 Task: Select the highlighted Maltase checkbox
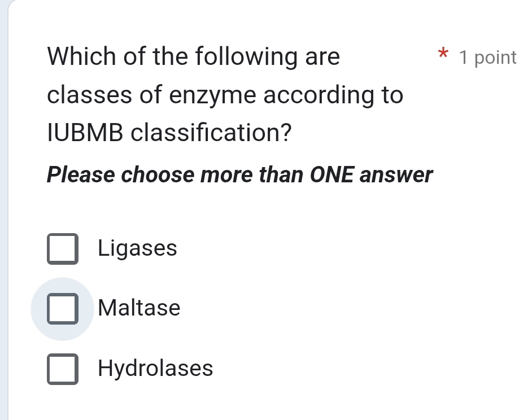[62, 309]
